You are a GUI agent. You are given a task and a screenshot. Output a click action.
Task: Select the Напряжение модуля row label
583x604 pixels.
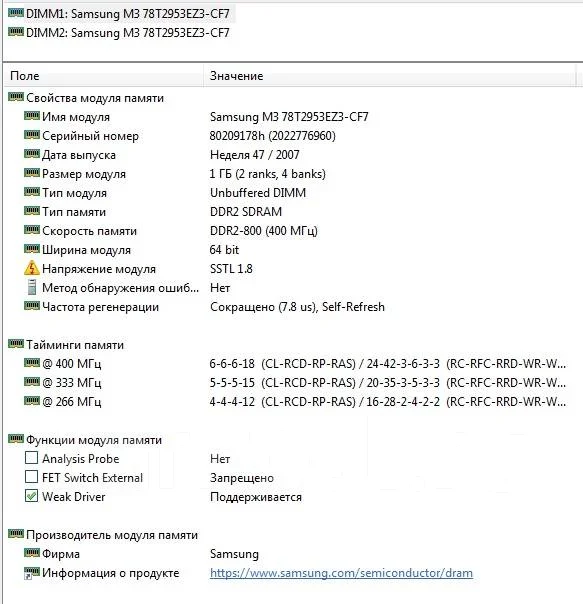point(99,269)
